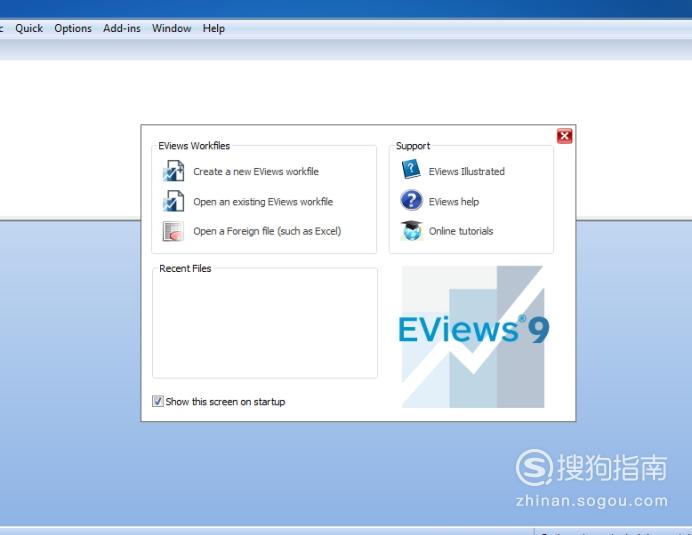This screenshot has width=692, height=535.
Task: Select Create a new EViews workfile
Action: [x=256, y=172]
